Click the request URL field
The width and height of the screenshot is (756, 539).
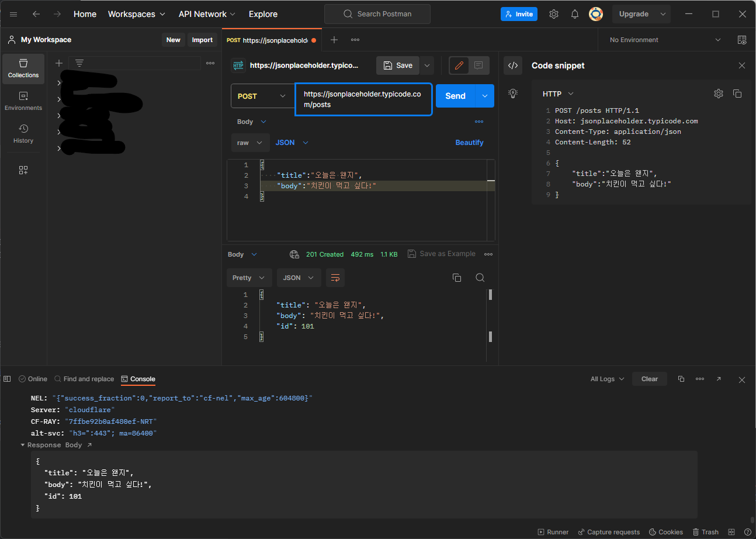point(363,99)
